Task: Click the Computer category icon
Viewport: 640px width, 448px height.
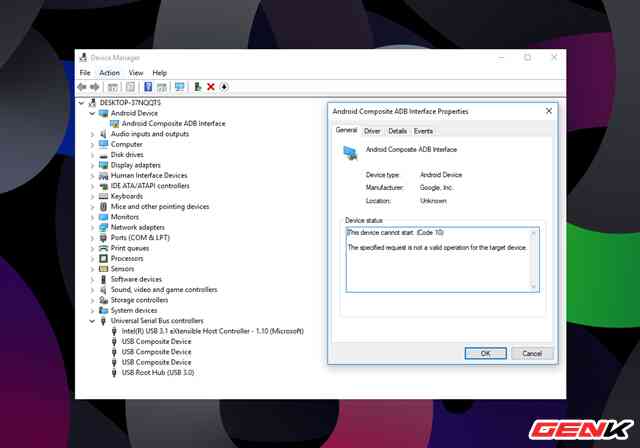Action: click(104, 144)
